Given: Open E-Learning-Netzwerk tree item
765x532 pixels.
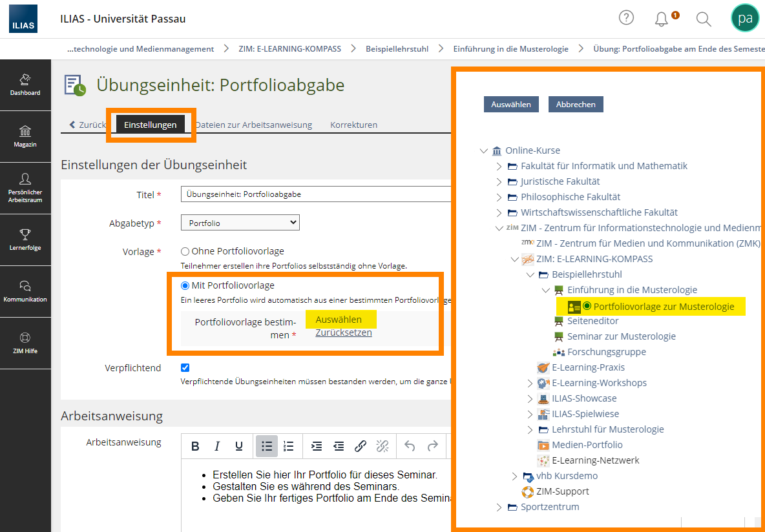Looking at the screenshot, I should point(595,460).
